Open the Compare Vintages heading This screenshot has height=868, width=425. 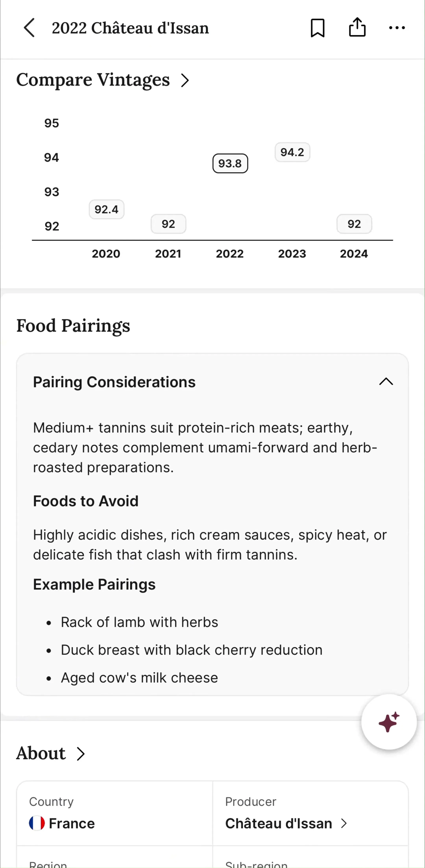(93, 80)
